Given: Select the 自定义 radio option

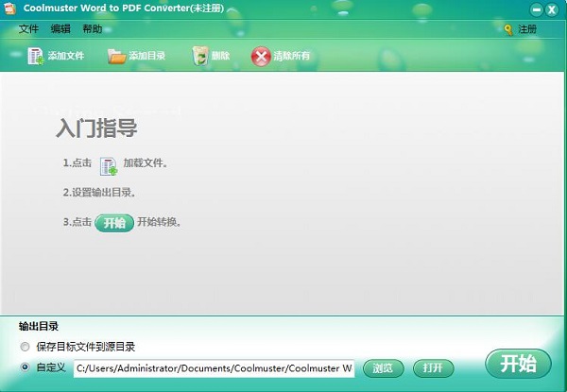Looking at the screenshot, I should 25,367.
